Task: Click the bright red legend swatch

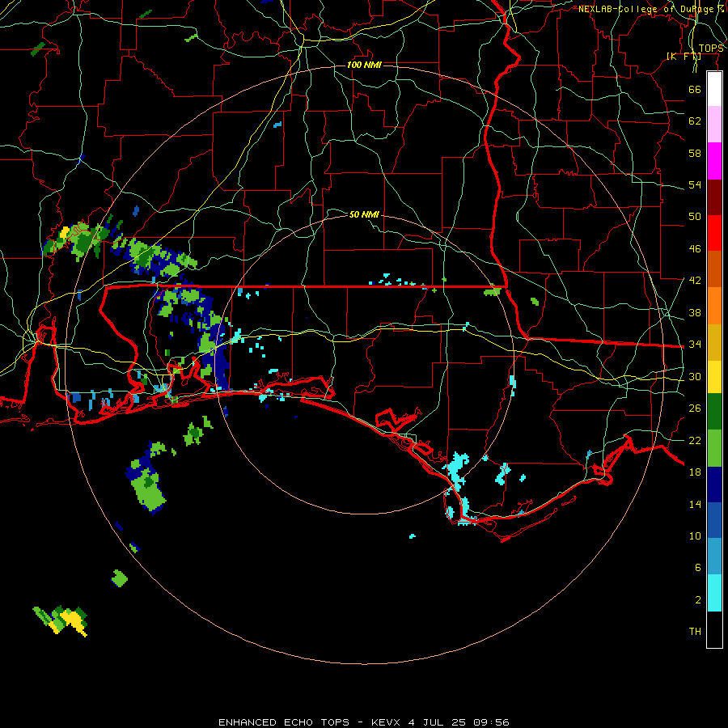Action: pyautogui.click(x=714, y=233)
